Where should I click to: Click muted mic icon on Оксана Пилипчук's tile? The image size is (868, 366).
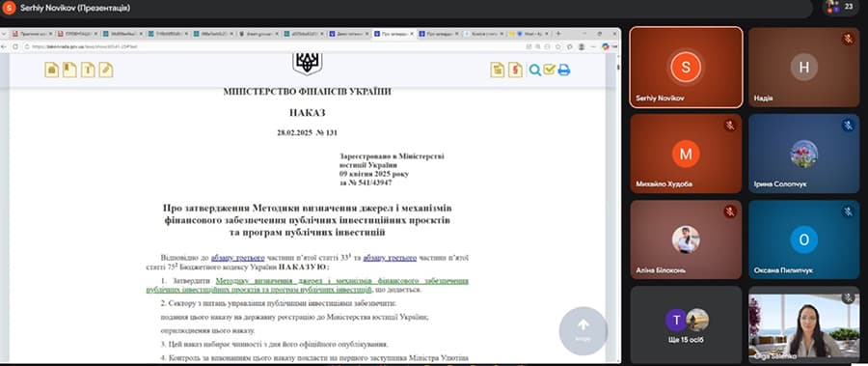[x=848, y=211]
